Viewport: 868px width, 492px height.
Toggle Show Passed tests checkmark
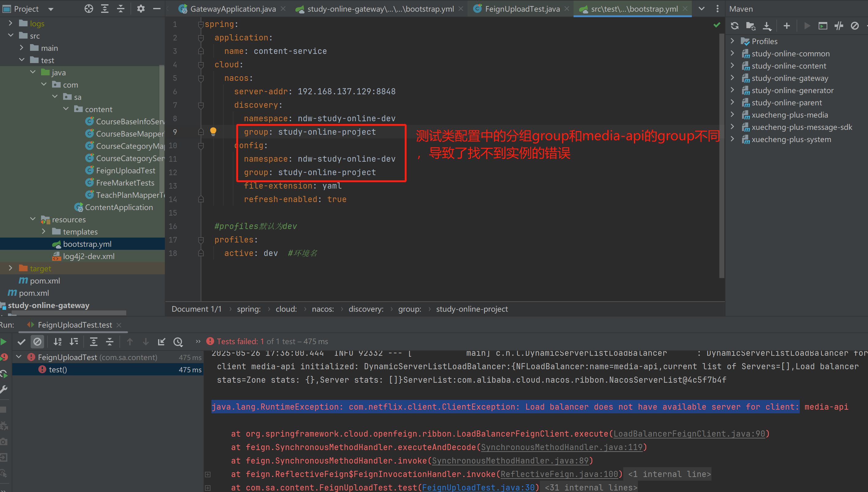point(21,342)
